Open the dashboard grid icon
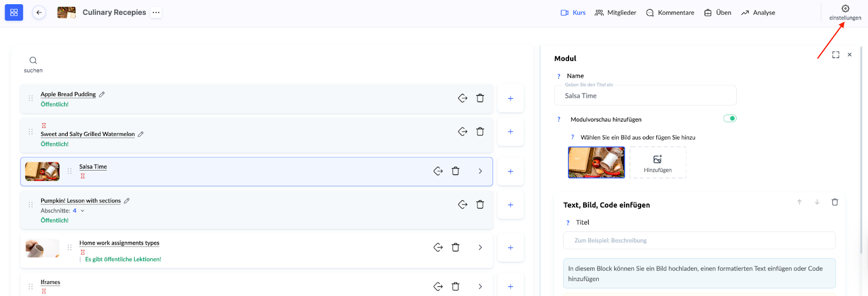 14,12
